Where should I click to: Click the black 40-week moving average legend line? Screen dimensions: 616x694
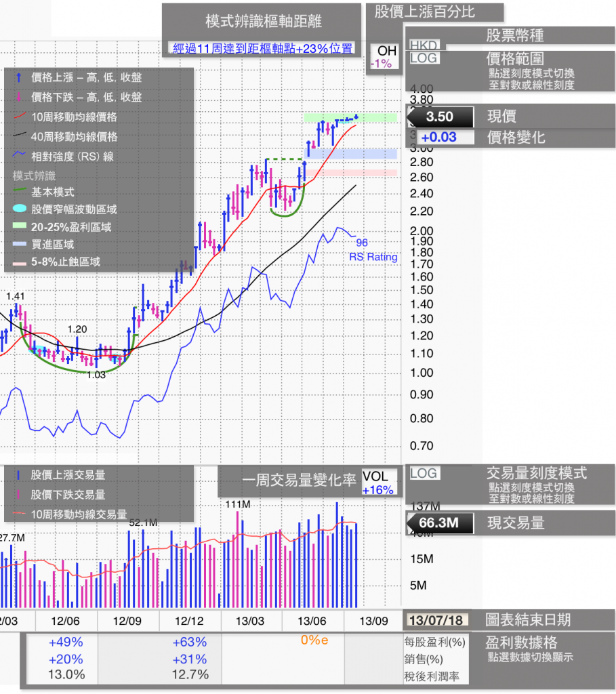19,137
